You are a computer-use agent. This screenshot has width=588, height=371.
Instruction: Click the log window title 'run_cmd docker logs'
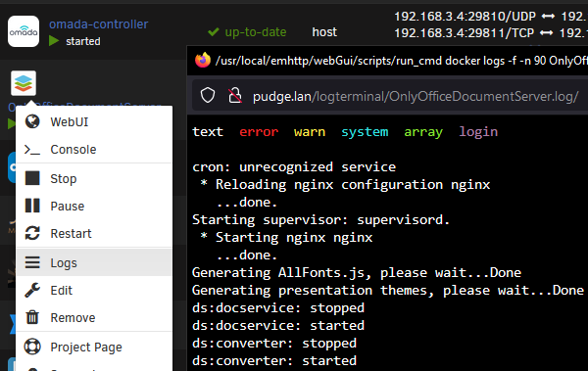[402, 61]
